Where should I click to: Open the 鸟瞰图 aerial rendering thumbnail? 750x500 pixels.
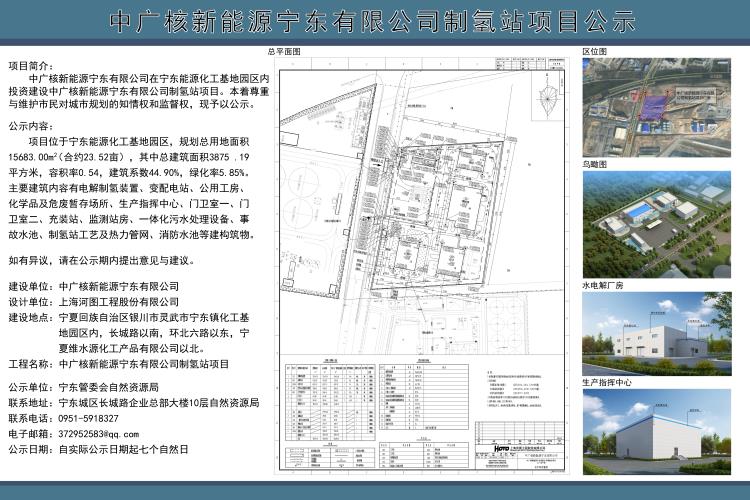point(656,224)
